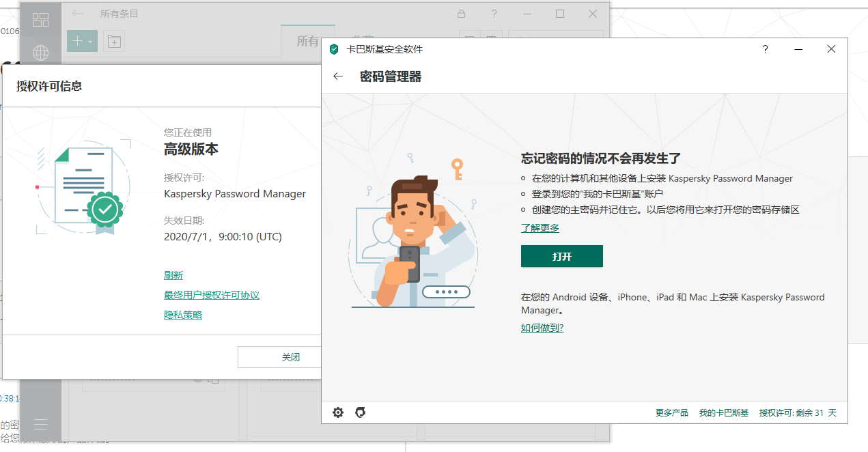
Task: Minimize the 卡巴斯基安全软件 window
Action: [x=798, y=49]
